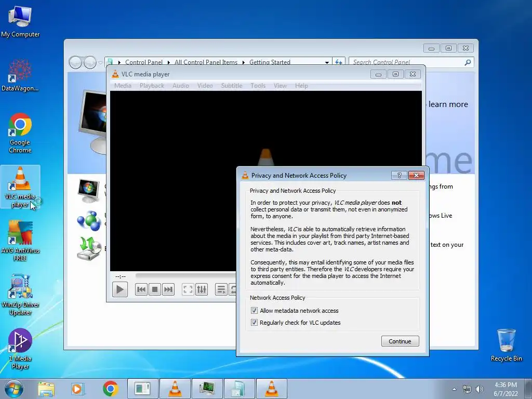This screenshot has height=399, width=532.
Task: Toggle the VLC playlist view
Action: point(221,289)
